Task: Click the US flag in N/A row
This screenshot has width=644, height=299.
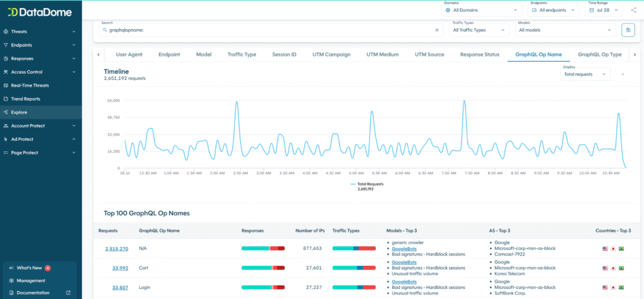Action: click(x=605, y=249)
